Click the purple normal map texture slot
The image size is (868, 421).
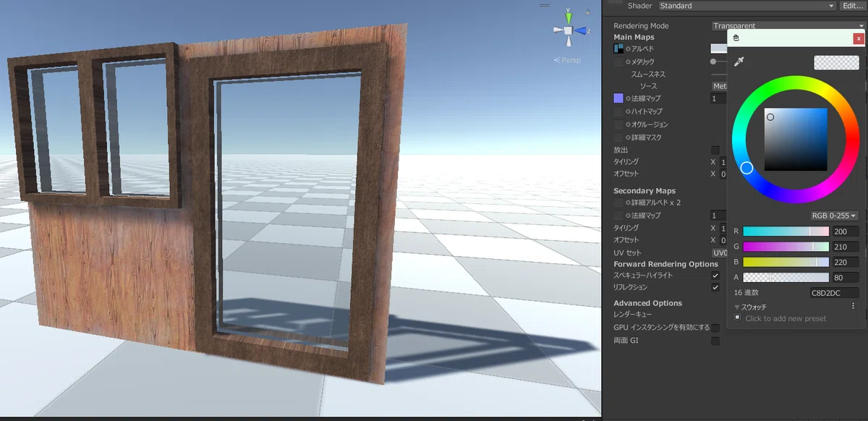coord(618,98)
